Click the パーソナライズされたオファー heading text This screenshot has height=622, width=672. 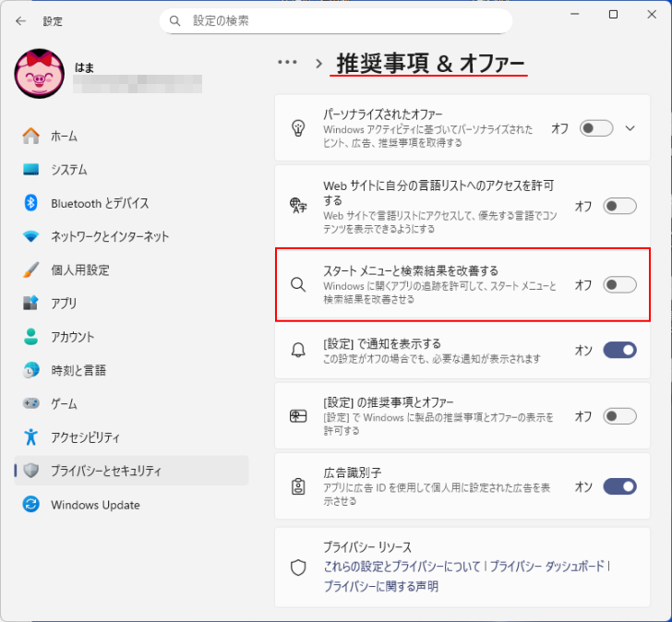pyautogui.click(x=382, y=114)
